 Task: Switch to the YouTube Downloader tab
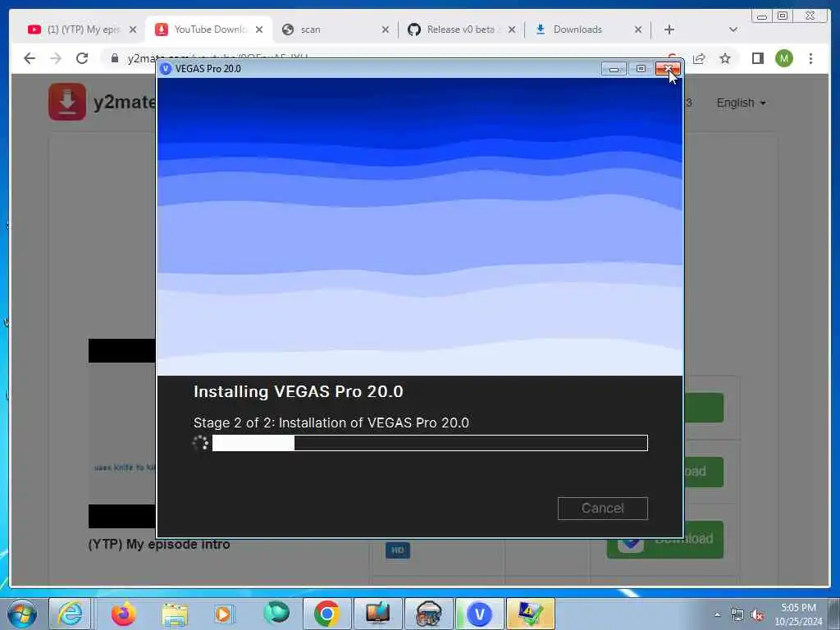coord(209,30)
